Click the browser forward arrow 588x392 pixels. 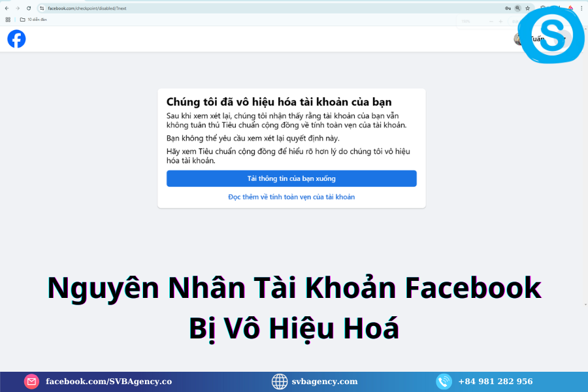coord(18,8)
